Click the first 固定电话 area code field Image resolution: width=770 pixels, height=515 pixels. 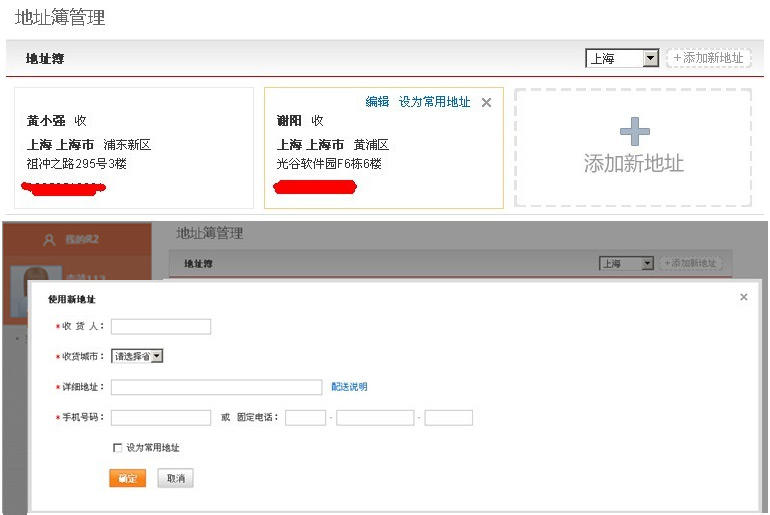pos(305,417)
